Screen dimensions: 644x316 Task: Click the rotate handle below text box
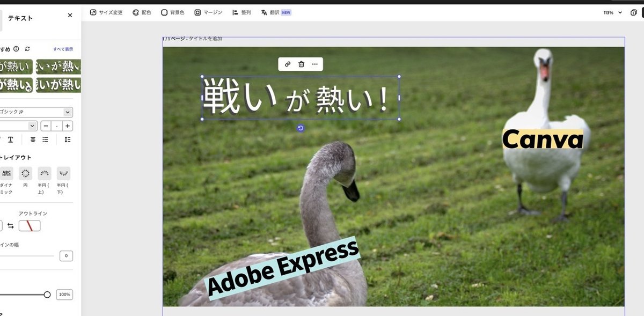pyautogui.click(x=301, y=128)
